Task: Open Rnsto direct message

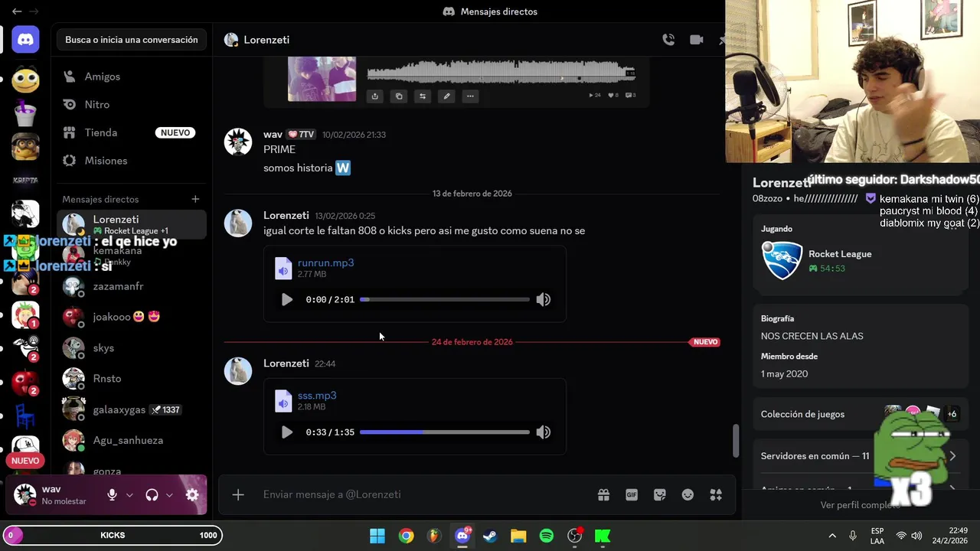Action: (x=132, y=379)
